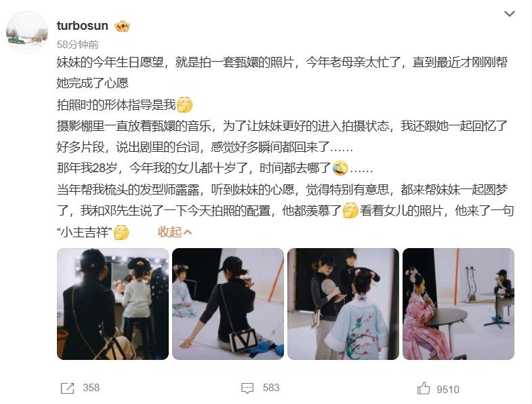Open second photo of woman sitting
Screen dimensions: 532x404
228,304
